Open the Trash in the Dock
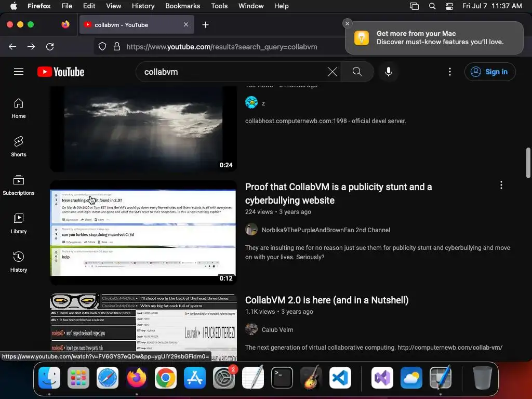532x399 pixels. (483, 378)
